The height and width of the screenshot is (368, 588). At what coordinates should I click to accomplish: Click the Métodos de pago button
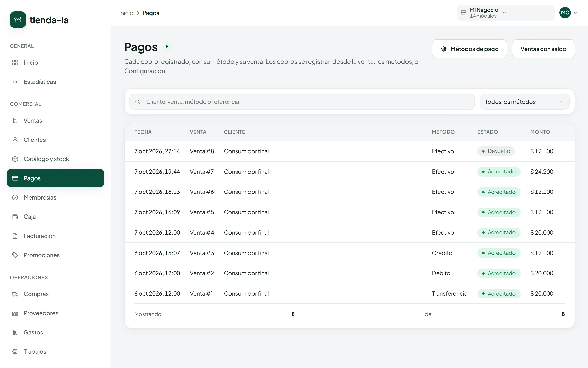[x=469, y=49]
